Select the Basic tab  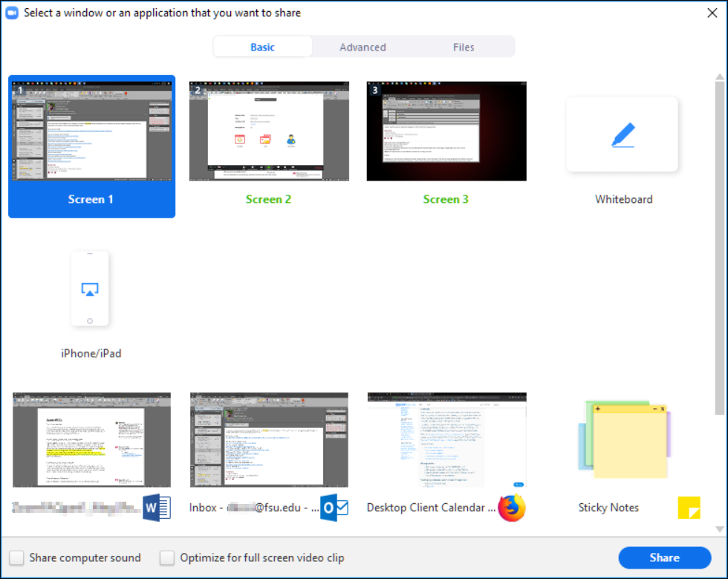coord(262,46)
